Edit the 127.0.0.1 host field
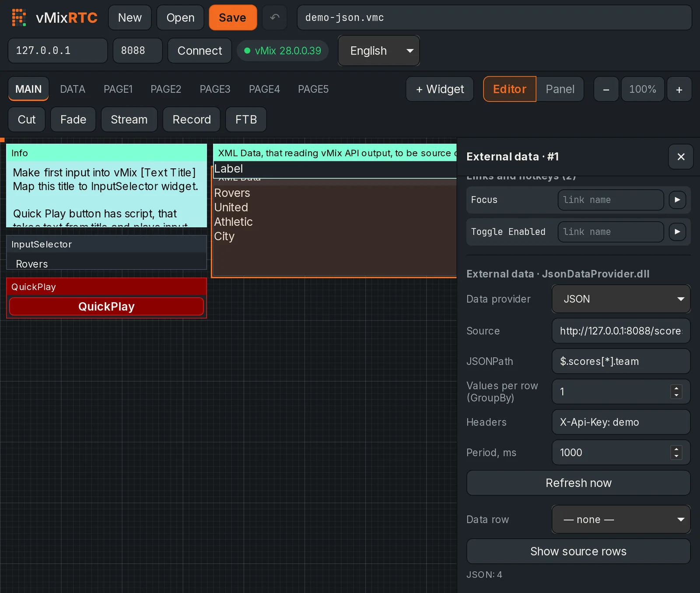Viewport: 700px width, 593px height. [58, 51]
